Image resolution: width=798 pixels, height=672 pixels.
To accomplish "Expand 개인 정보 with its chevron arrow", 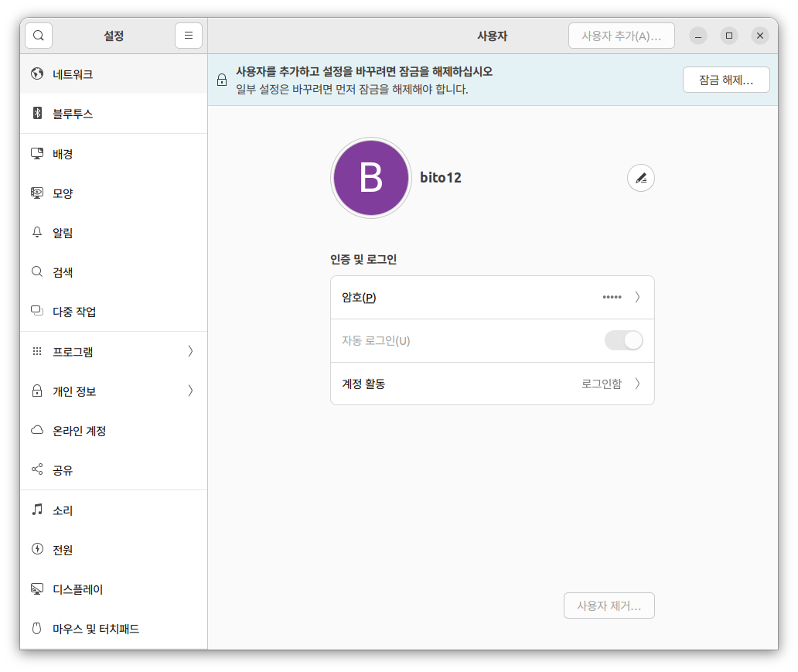I will pyautogui.click(x=190, y=391).
